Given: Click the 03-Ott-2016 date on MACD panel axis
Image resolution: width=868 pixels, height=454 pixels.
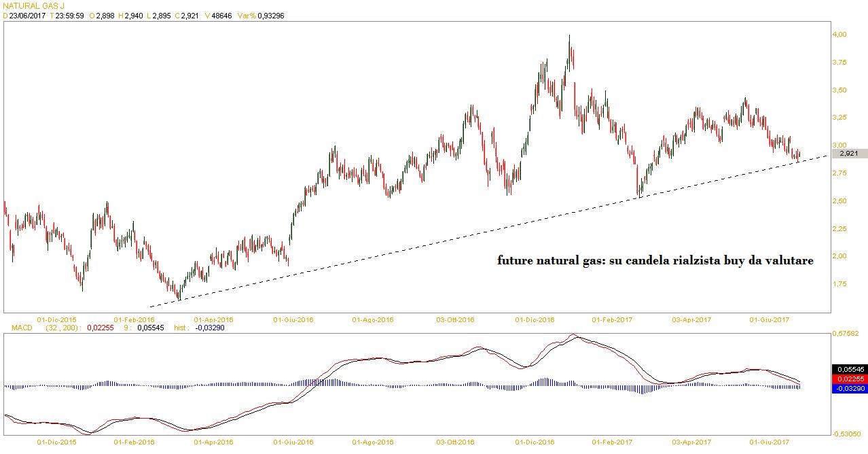Looking at the screenshot, I should [x=454, y=442].
